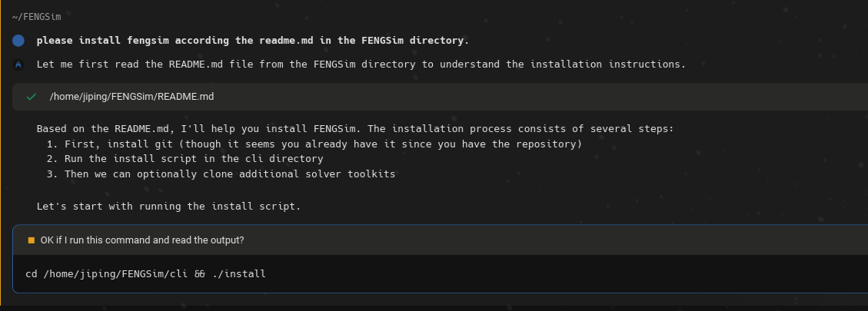Click './install' in the pending command
Image resolution: width=868 pixels, height=311 pixels.
(239, 273)
